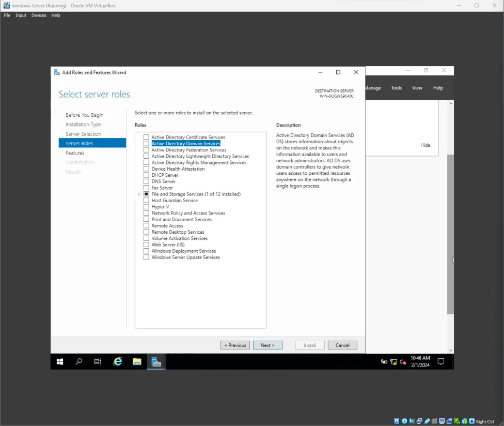Open Task View in the taskbar
The height and width of the screenshot is (426, 504).
(98, 362)
